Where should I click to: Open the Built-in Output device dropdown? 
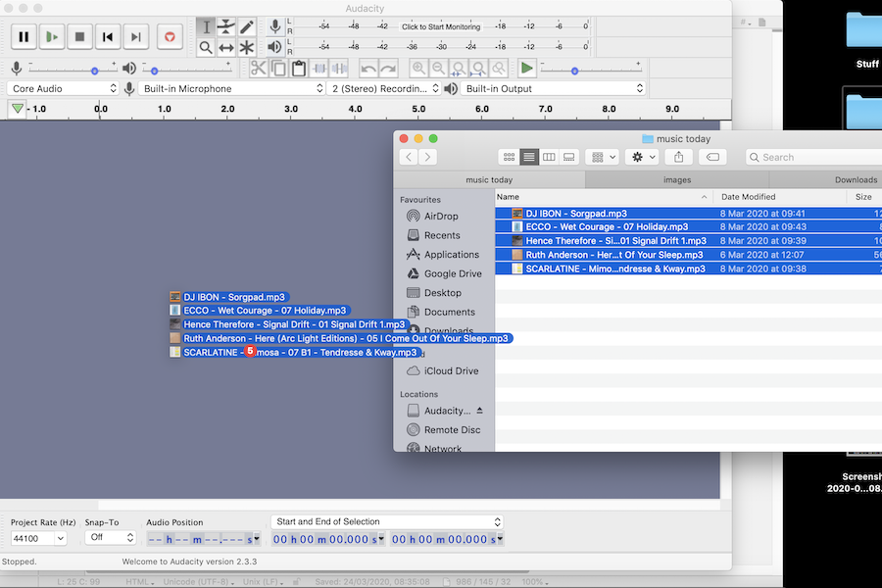tap(553, 88)
